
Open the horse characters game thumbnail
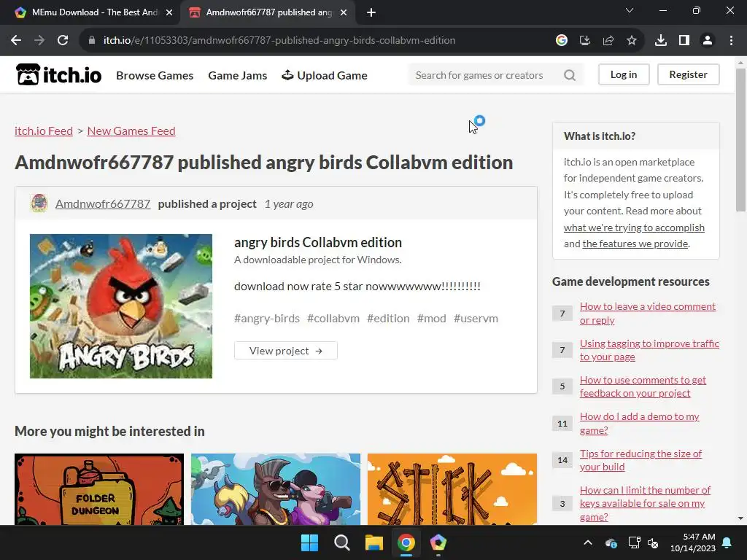[x=276, y=489]
